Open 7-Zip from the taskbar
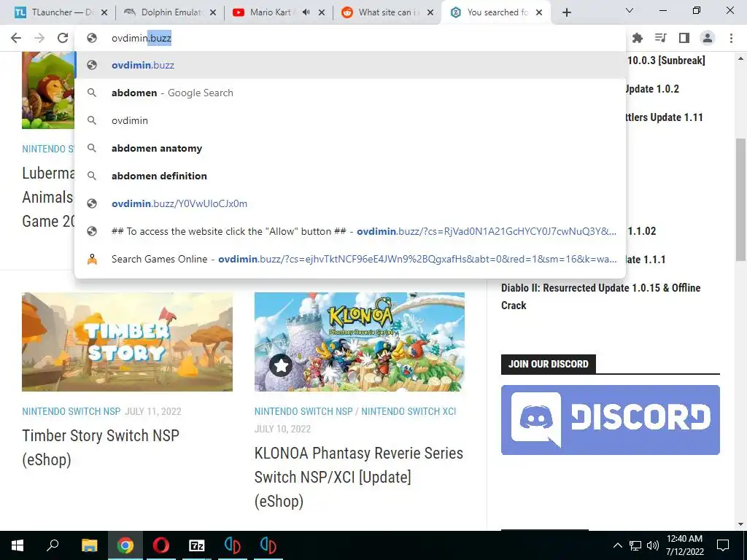 197,545
